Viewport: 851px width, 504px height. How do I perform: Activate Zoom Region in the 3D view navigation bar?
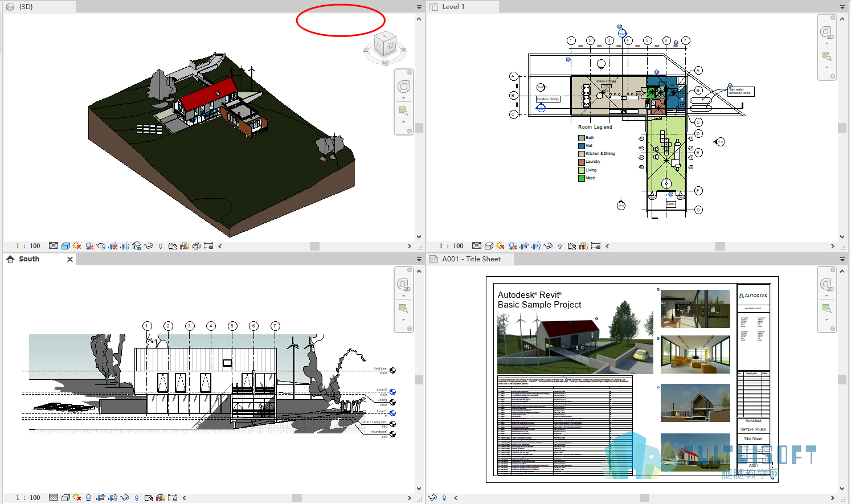click(404, 110)
